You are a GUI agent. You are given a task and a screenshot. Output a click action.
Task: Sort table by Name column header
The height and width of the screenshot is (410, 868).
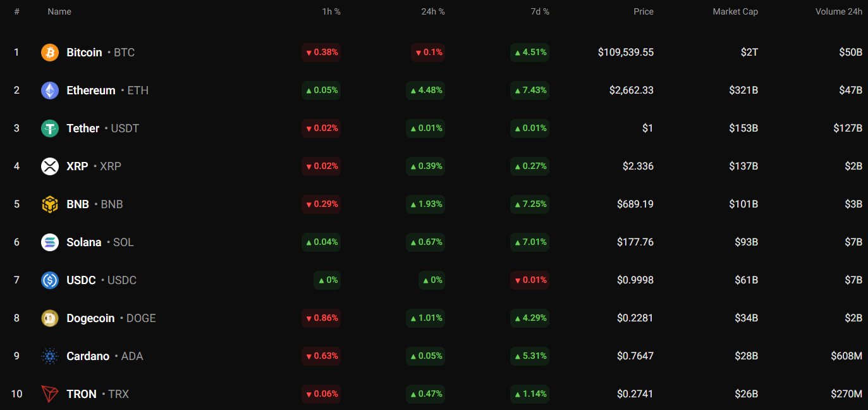point(59,11)
